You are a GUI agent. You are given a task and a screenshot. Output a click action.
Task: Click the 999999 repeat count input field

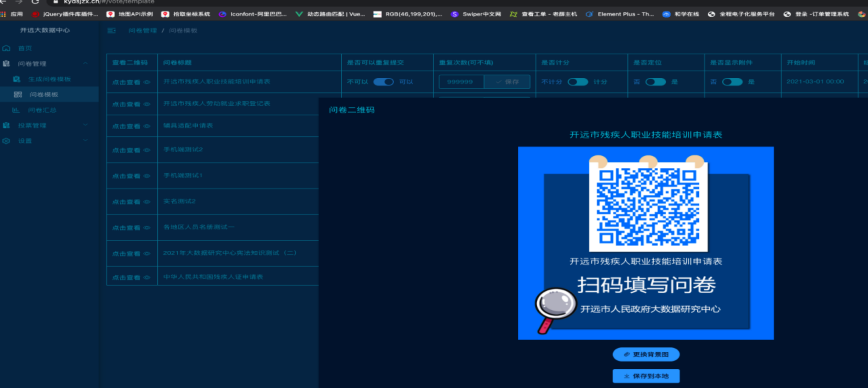461,82
